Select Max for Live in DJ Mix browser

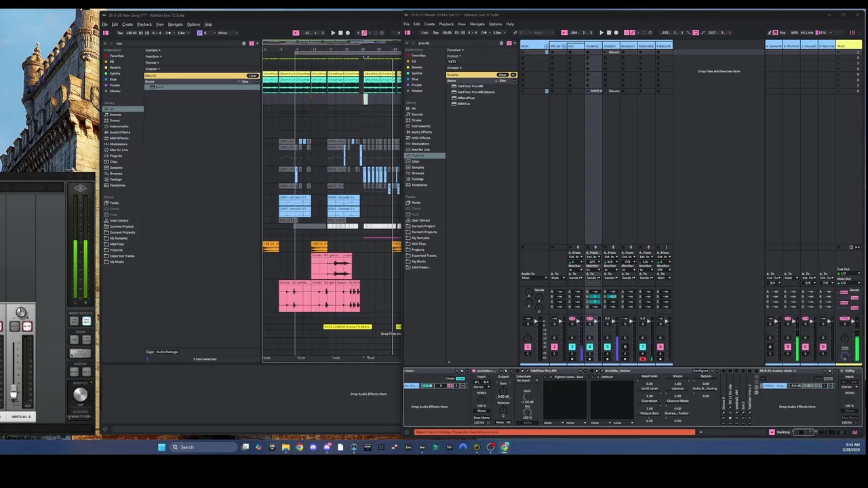pos(420,150)
